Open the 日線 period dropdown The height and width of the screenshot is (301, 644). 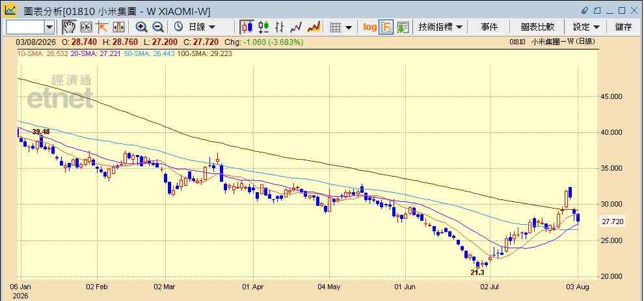[202, 27]
